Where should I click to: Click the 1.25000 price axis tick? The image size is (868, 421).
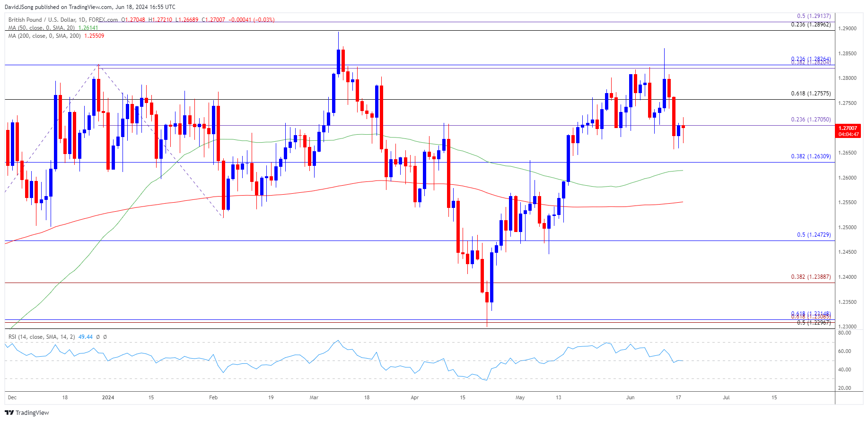847,227
